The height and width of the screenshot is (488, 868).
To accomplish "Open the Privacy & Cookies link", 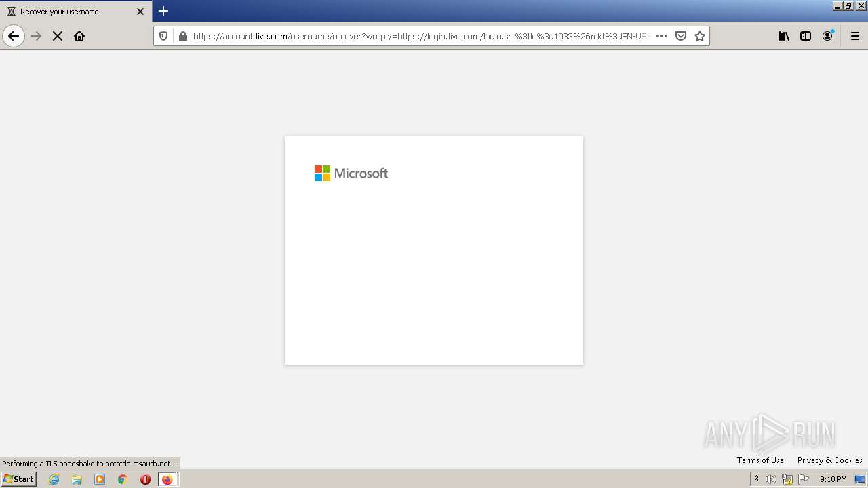I will point(830,460).
